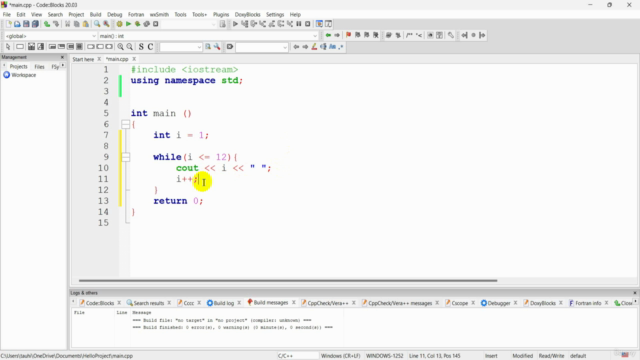The image size is (640, 360).
Task: Open the main() : int function dropdown
Action: pyautogui.click(x=208, y=36)
